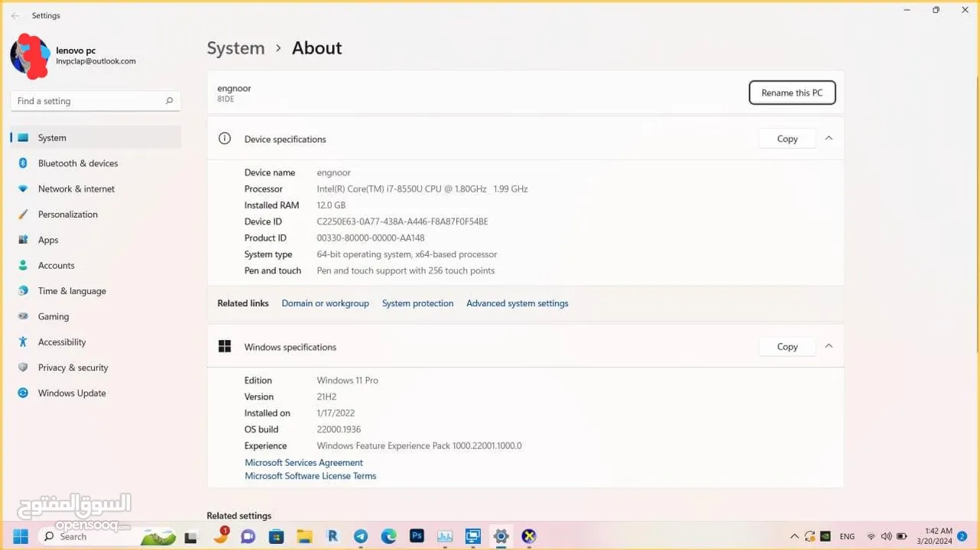Launch Microsoft Store from the taskbar
Image resolution: width=980 pixels, height=550 pixels.
coord(276,536)
